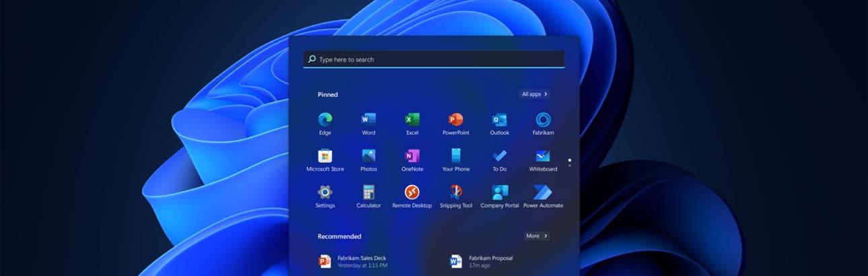Expand More recommended items
The width and height of the screenshot is (868, 276).
(x=536, y=236)
